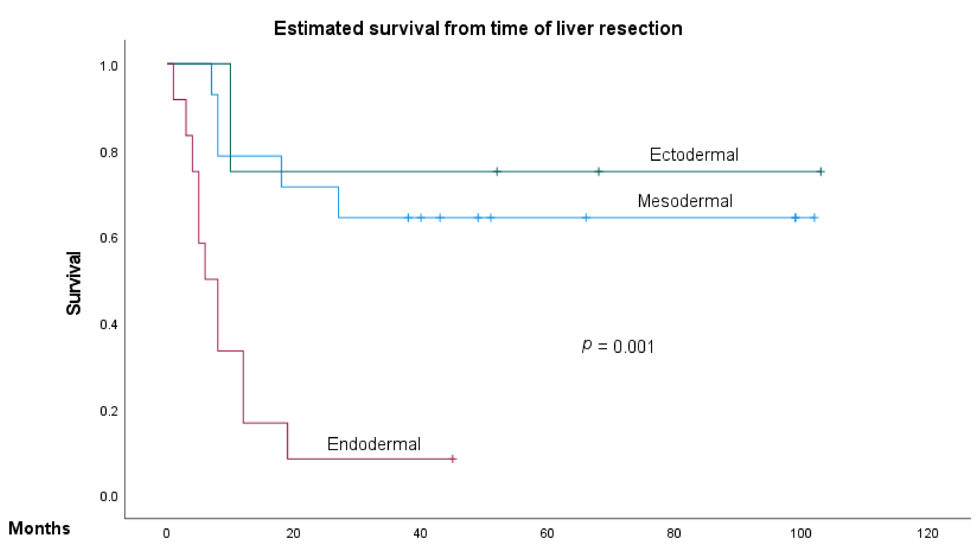Screen dimensions: 980x558
Task: Click the Survival y-axis title
Action: coord(74,283)
